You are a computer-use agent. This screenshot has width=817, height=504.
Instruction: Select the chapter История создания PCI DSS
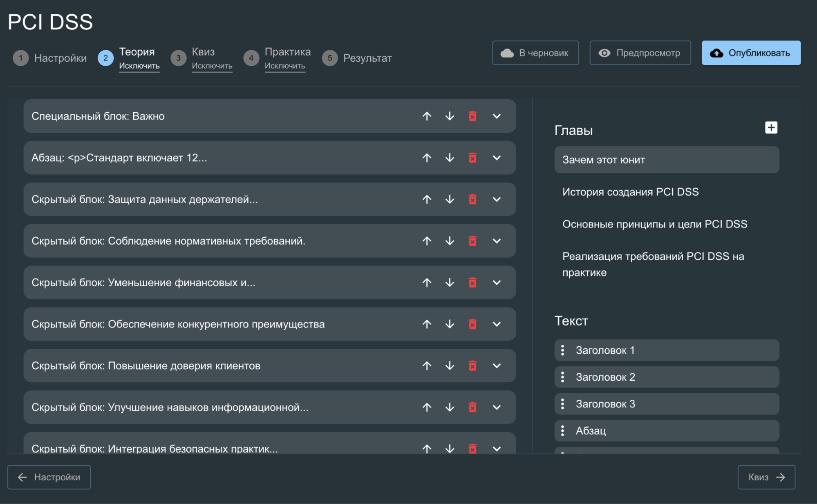click(x=630, y=192)
